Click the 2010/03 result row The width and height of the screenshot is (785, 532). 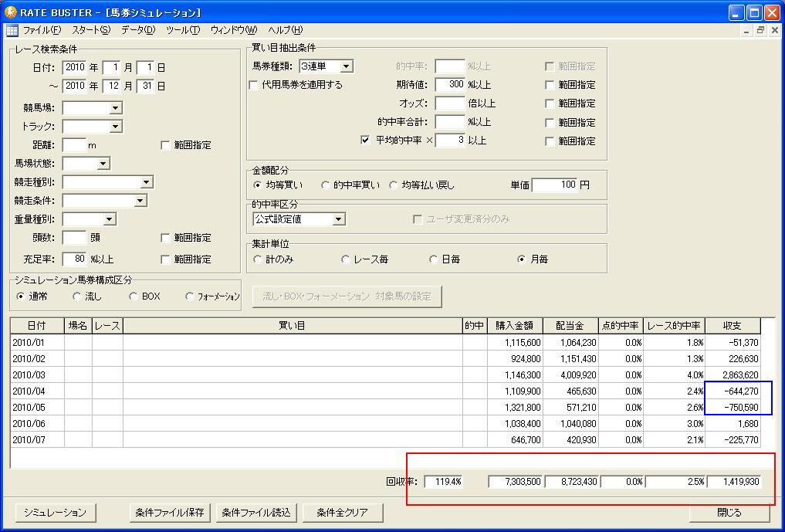pos(385,375)
